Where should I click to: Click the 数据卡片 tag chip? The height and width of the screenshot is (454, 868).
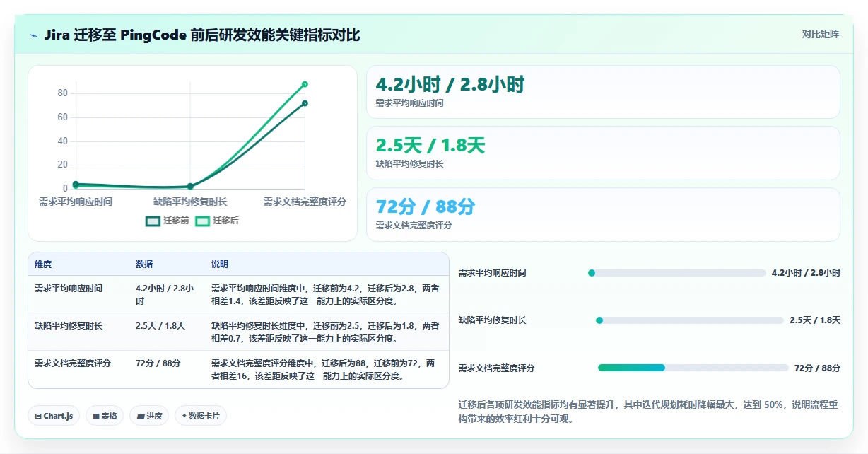tap(201, 416)
